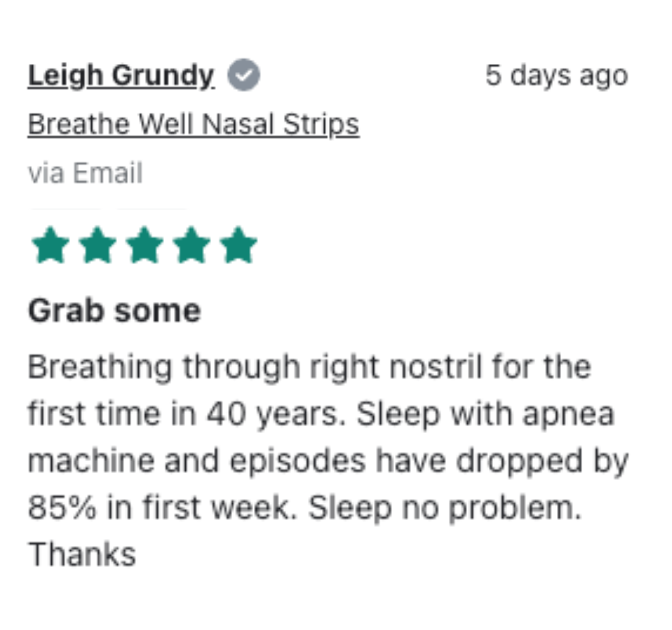Viewport: 672px width, 630px height.
Task: Click the word "episodes" in the review
Action: click(x=297, y=461)
